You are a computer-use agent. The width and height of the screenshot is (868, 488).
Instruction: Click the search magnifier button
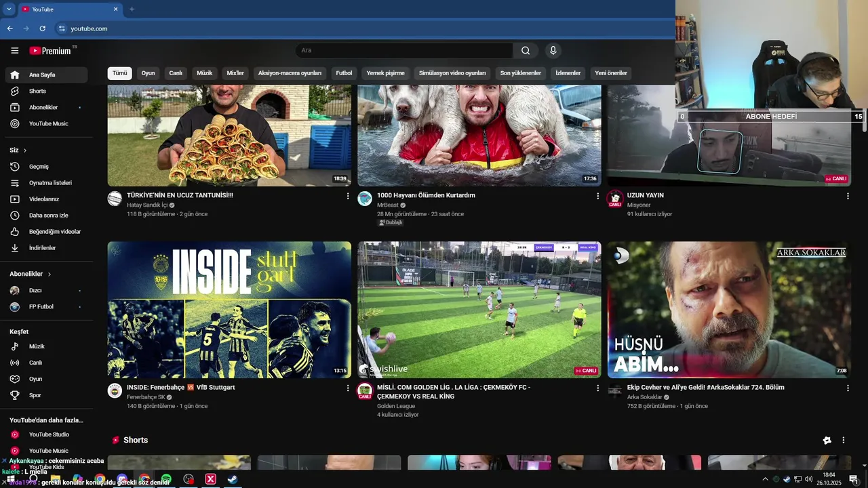[x=526, y=51]
